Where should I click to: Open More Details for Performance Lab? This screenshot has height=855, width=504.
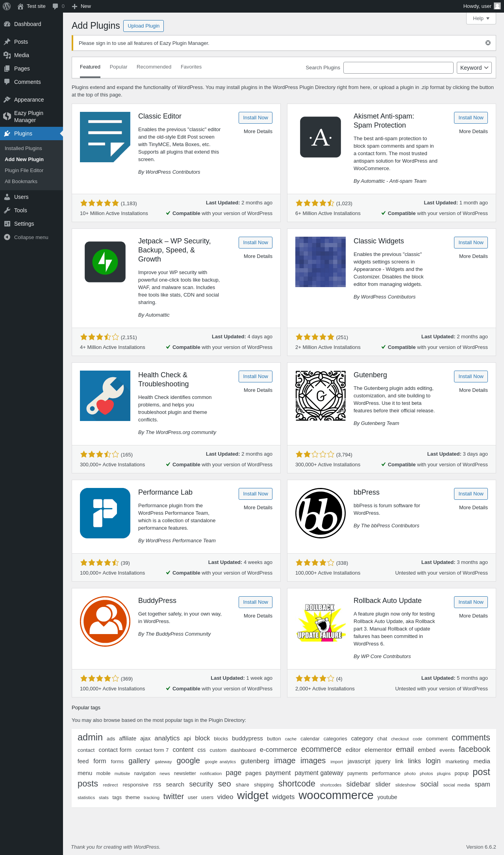(x=258, y=508)
